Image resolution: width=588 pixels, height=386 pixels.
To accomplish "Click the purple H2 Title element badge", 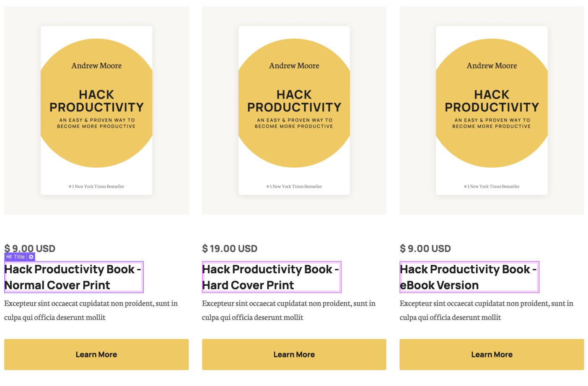I will tap(16, 256).
